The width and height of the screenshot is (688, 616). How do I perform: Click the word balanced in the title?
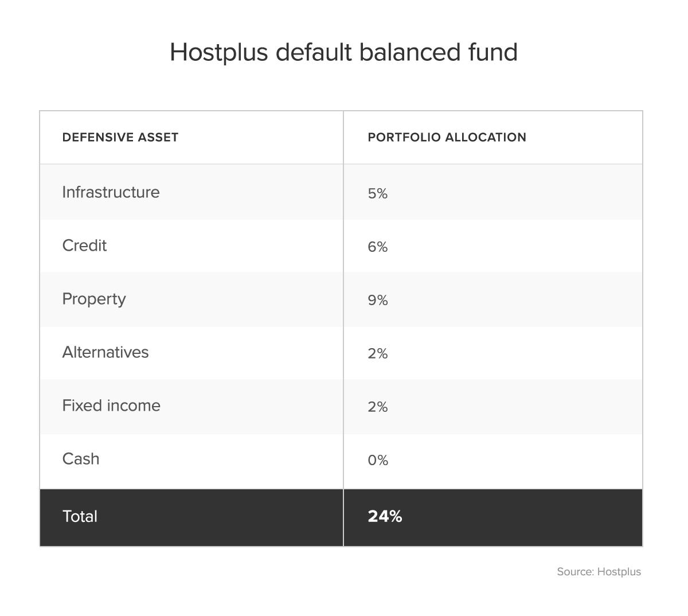(406, 52)
